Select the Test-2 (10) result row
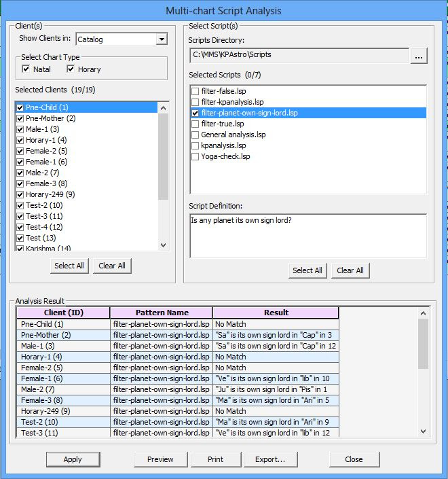448x479 pixels. [x=178, y=422]
